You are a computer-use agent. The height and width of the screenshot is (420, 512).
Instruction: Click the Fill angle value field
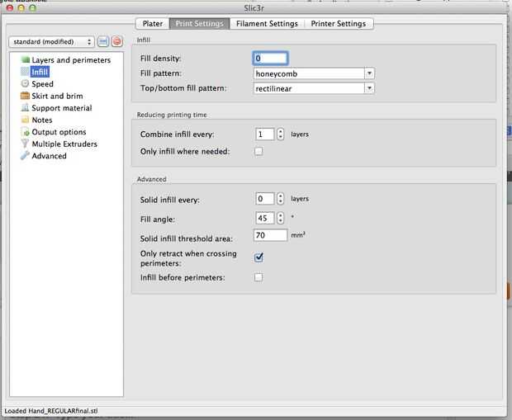pos(264,218)
